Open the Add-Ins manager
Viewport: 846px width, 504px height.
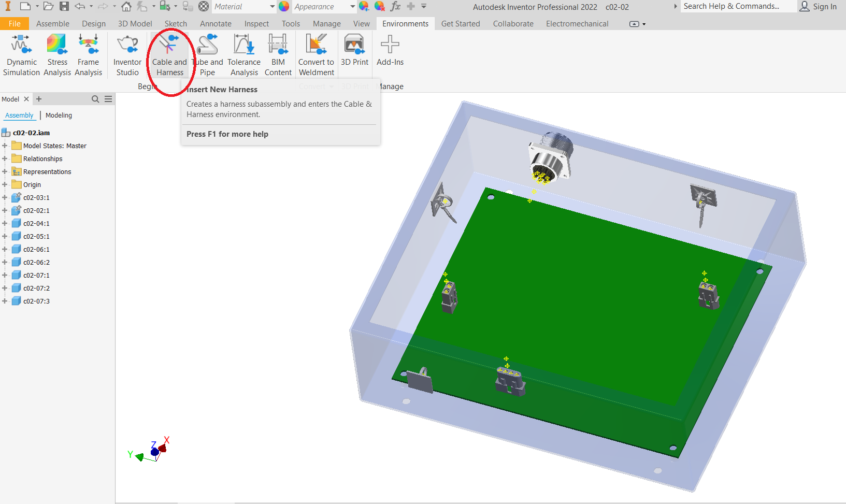[x=390, y=50]
